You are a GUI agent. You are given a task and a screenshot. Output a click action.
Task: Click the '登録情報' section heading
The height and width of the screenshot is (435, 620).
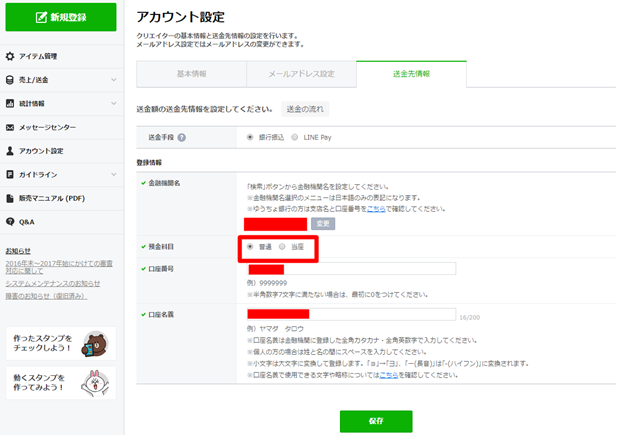[149, 163]
